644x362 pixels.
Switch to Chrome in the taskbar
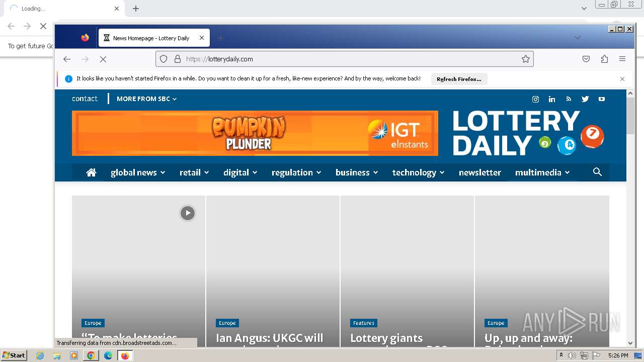click(x=91, y=355)
